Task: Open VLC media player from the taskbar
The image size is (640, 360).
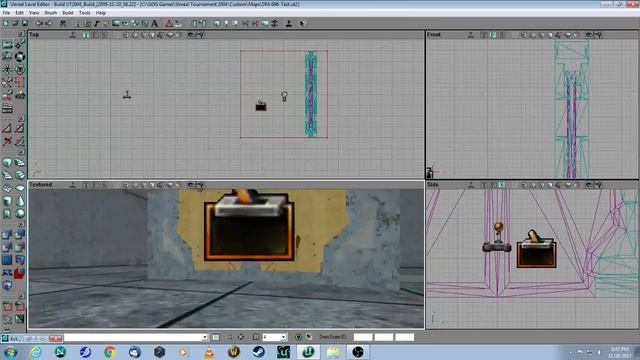Action: click(209, 352)
